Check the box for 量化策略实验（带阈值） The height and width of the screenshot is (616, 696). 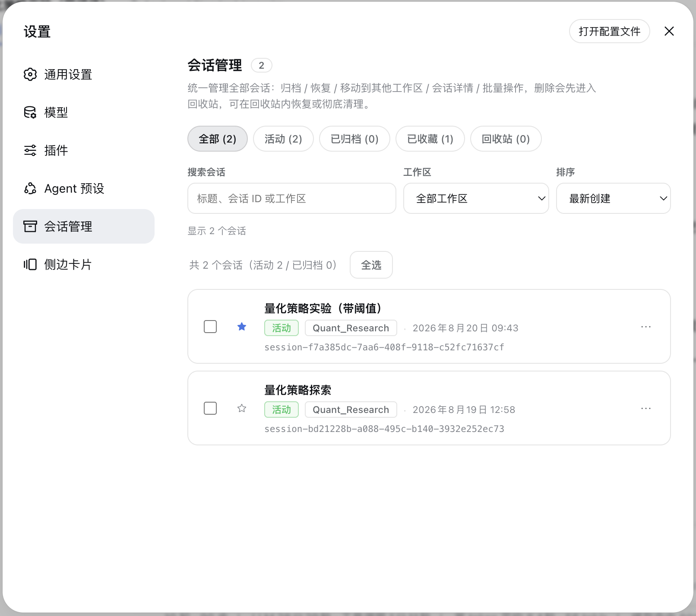(210, 327)
